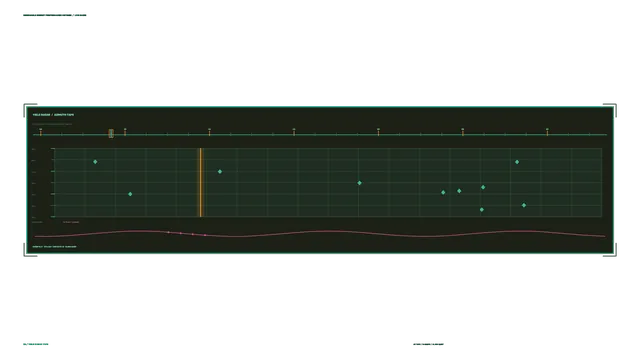
Task: Click third orange tick on azimuth tape
Action: [209, 133]
